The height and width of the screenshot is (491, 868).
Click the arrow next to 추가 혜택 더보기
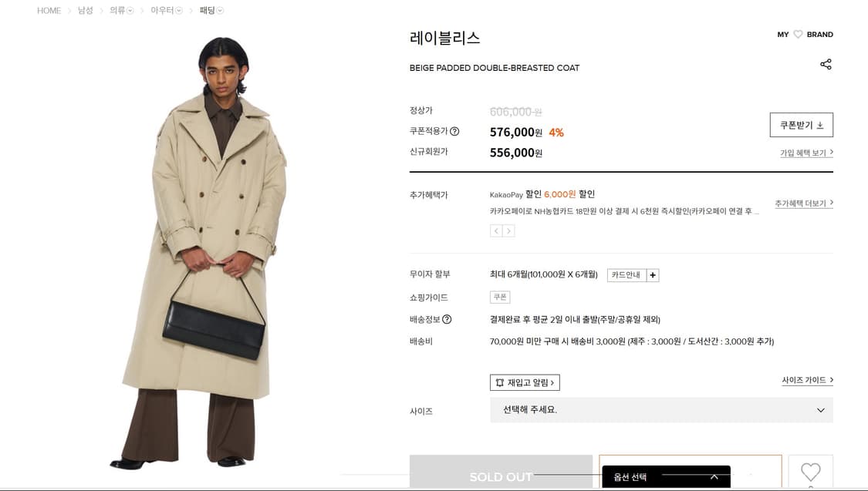(833, 203)
